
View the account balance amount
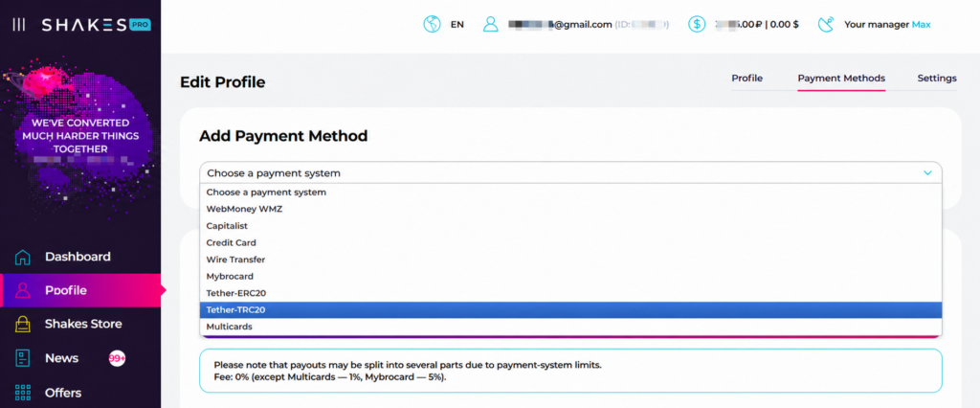click(756, 25)
